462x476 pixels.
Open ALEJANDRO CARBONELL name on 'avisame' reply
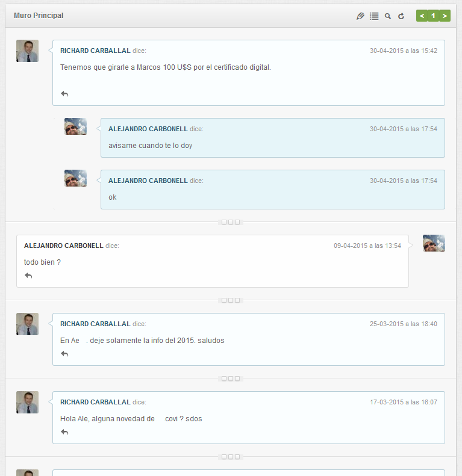click(148, 129)
